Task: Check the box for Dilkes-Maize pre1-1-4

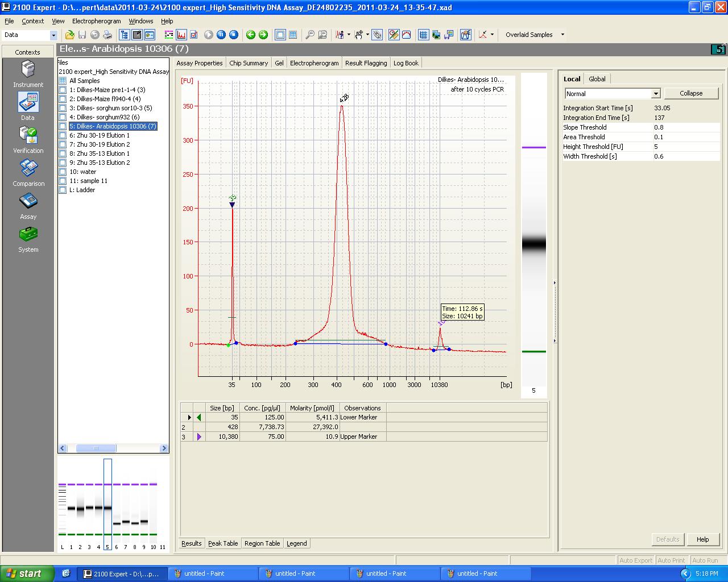Action: pos(63,90)
